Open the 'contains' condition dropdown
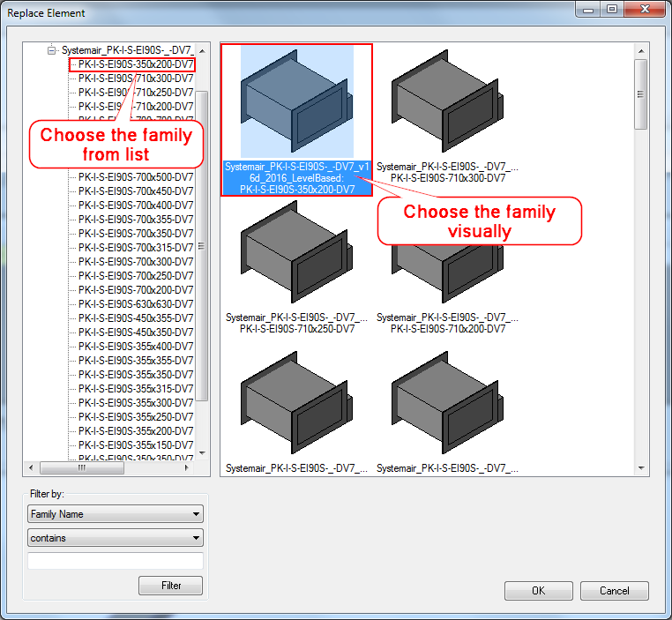The height and width of the screenshot is (620, 672). coord(116,538)
